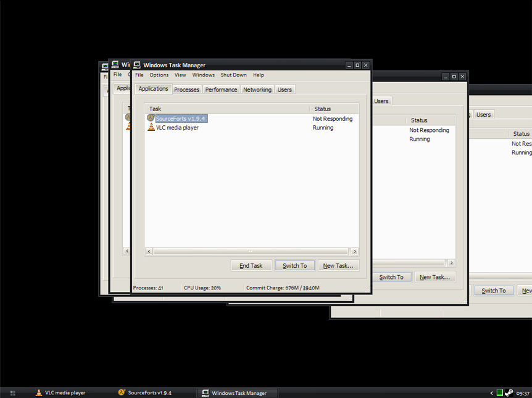Switch to the Performance tab
532x398 pixels.
click(x=221, y=89)
